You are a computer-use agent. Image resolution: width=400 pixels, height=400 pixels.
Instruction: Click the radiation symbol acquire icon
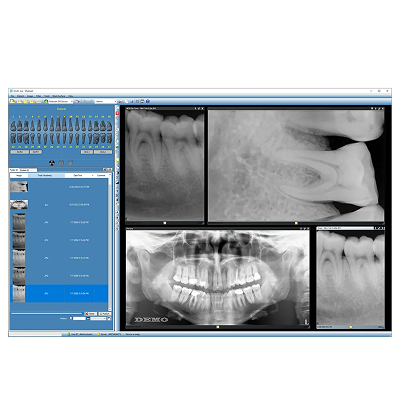tap(51, 163)
